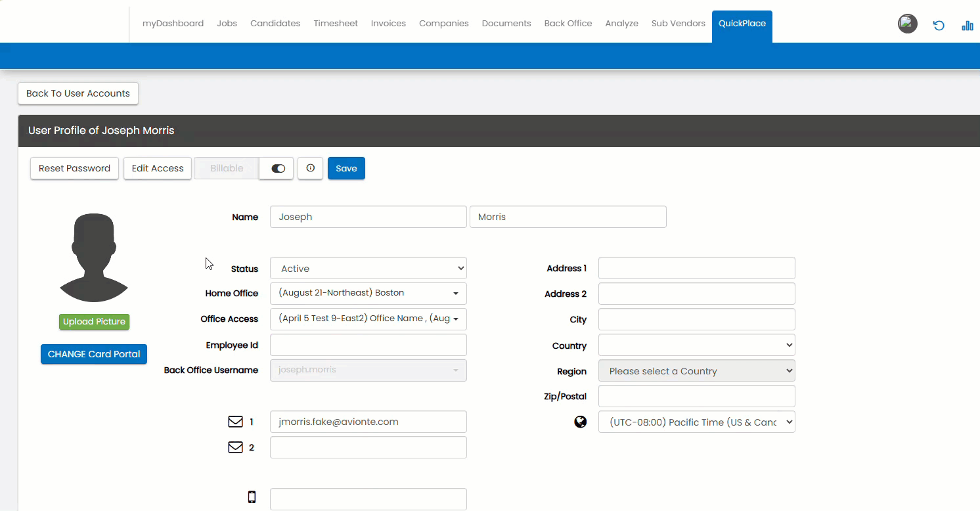Click the envelope icon for email 2
Screen dimensions: 980x511
(235, 447)
